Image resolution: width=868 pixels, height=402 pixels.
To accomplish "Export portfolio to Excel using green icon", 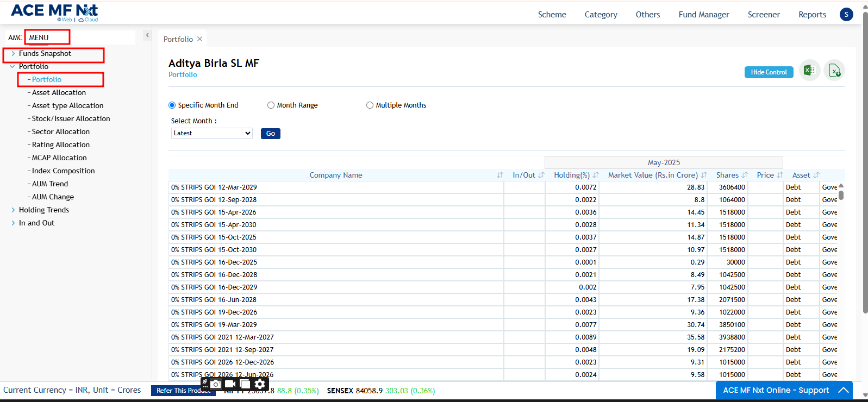I will pyautogui.click(x=809, y=70).
